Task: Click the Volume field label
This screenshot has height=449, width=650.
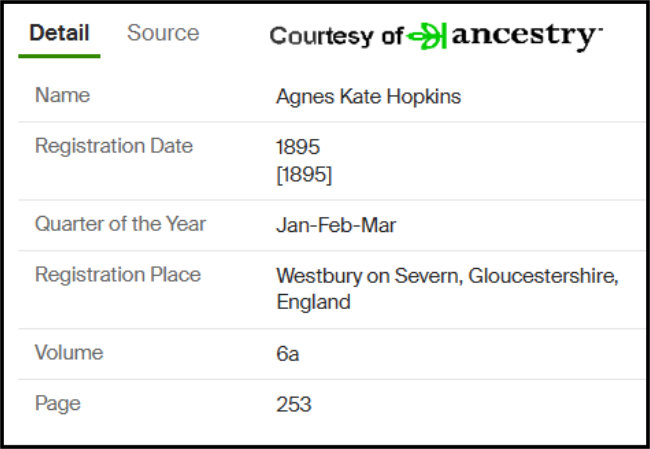Action: click(69, 353)
